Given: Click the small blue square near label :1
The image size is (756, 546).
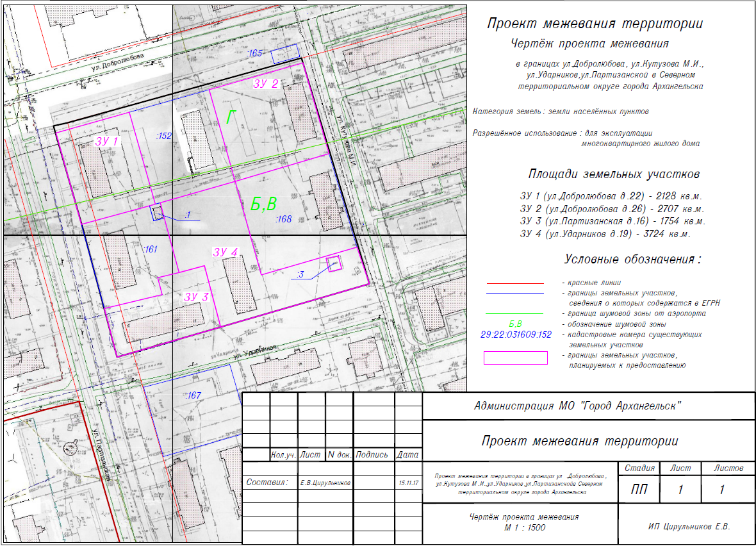Looking at the screenshot, I should pos(156,213).
